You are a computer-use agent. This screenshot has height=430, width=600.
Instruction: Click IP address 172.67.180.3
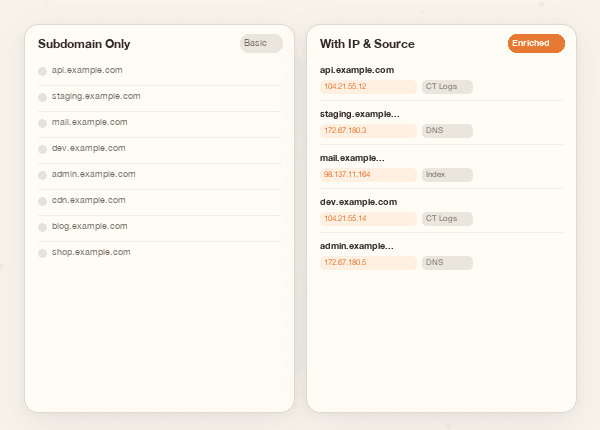tap(368, 131)
